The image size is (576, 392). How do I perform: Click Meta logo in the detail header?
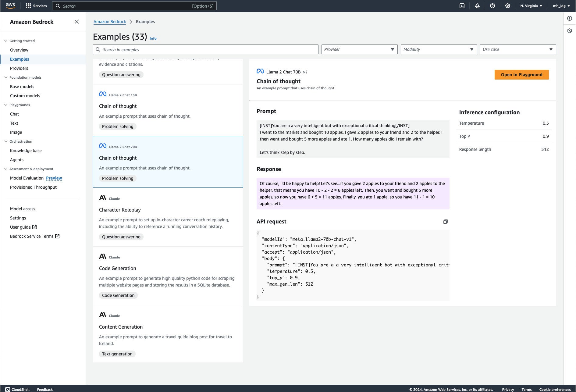pos(260,71)
